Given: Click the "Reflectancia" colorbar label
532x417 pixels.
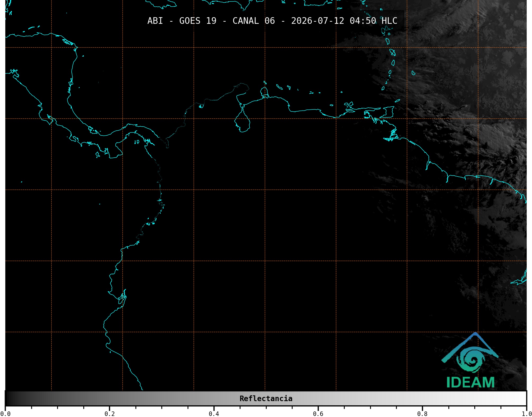Looking at the screenshot, I should (x=266, y=398).
